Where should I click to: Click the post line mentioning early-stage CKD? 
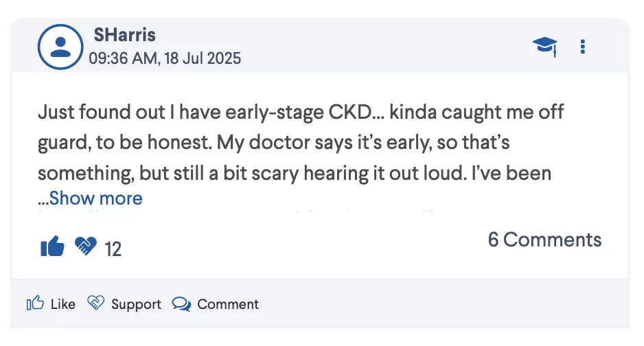300,112
